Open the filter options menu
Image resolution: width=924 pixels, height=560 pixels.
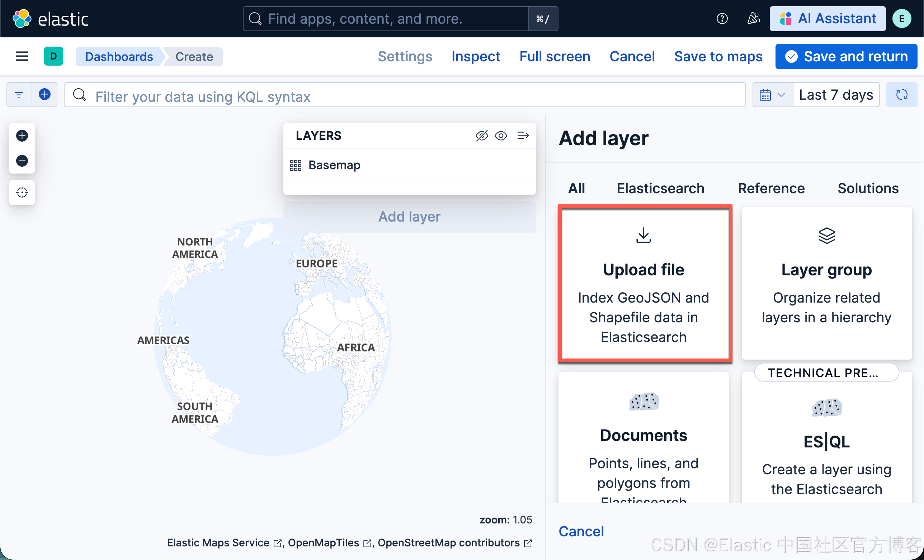pos(19,94)
